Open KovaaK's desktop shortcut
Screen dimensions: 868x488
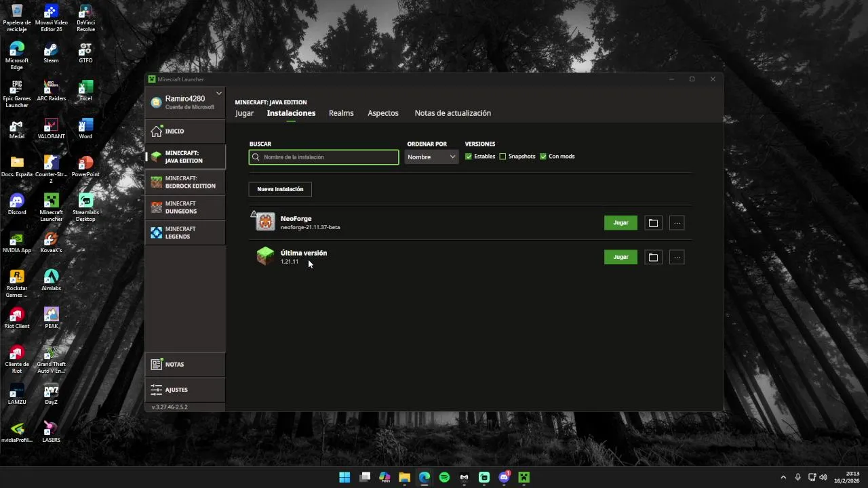pos(51,243)
